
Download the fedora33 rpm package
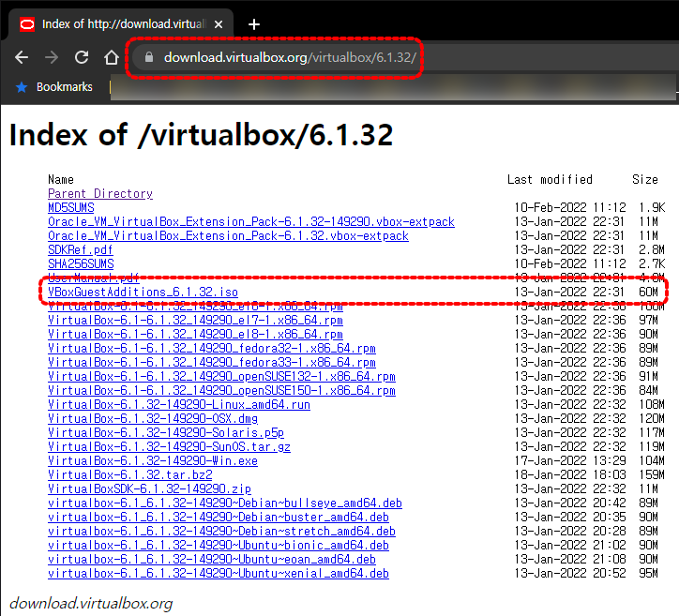pyautogui.click(x=212, y=362)
